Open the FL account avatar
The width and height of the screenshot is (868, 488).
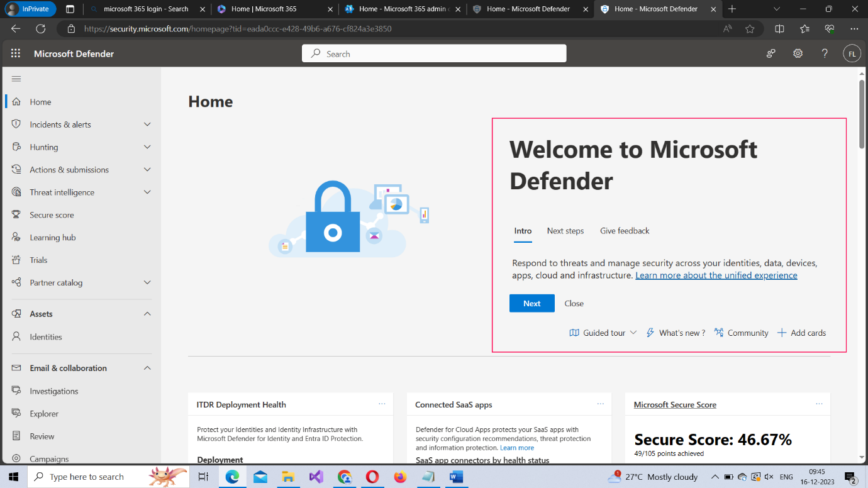tap(852, 53)
